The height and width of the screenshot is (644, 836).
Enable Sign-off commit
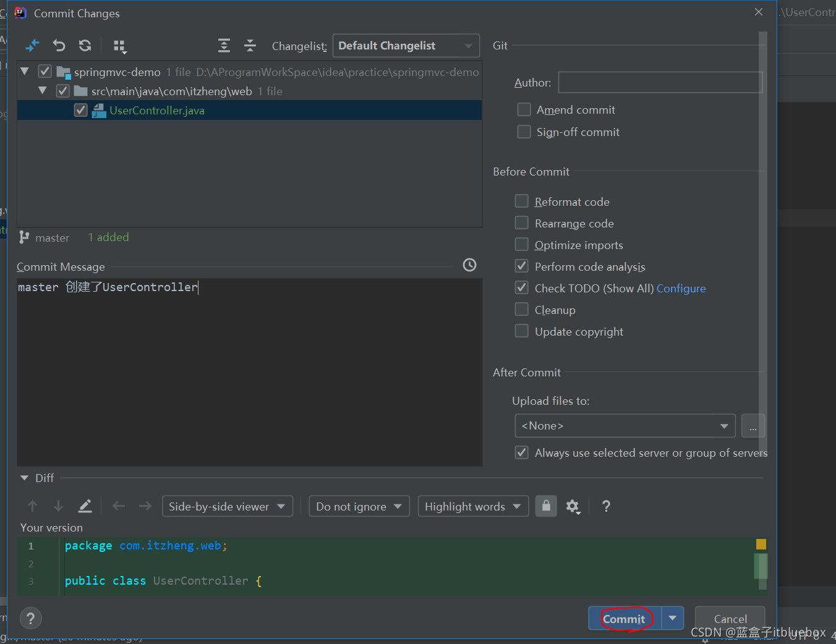click(524, 132)
